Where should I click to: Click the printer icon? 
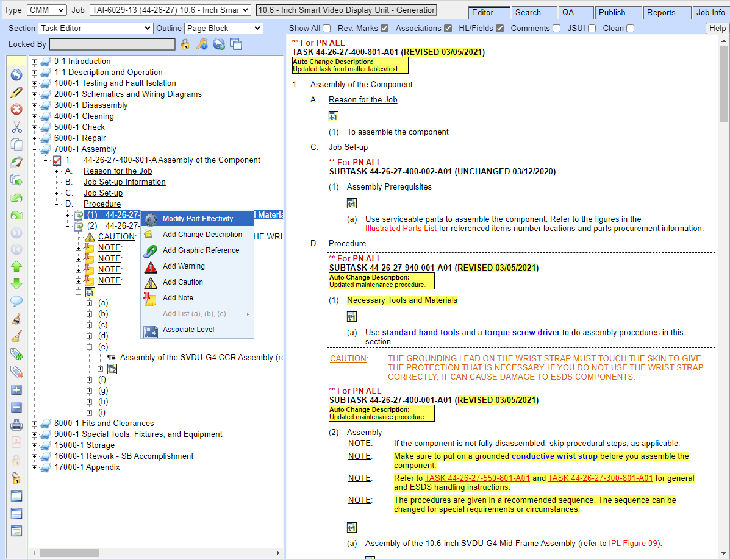pos(16,425)
